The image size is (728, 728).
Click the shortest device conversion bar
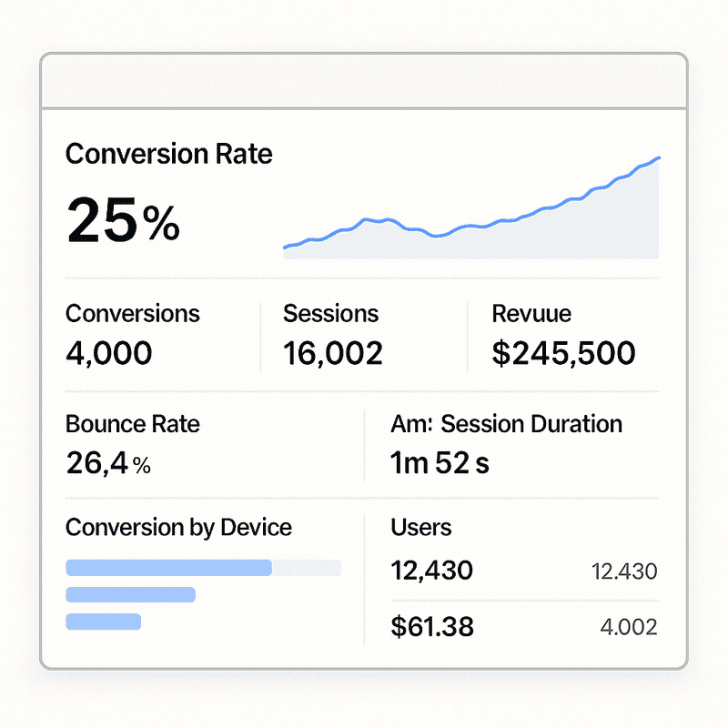pos(104,622)
